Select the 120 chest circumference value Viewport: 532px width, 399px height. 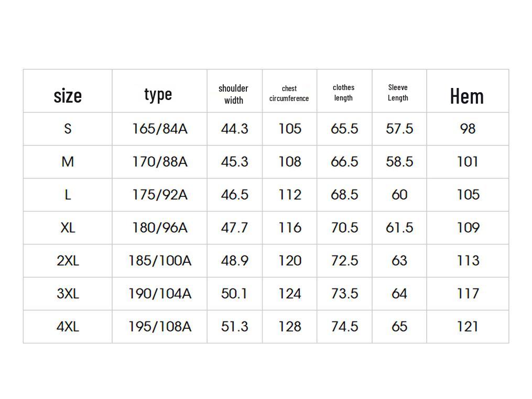pos(290,261)
